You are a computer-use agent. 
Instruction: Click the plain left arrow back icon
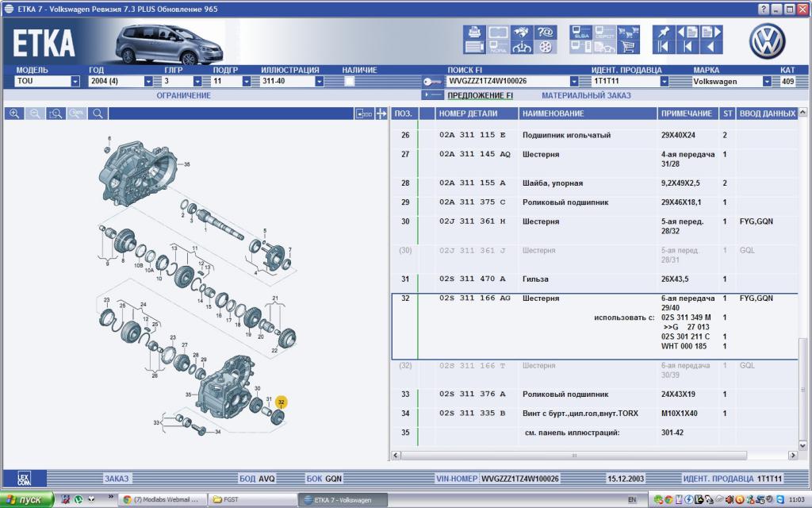711,47
